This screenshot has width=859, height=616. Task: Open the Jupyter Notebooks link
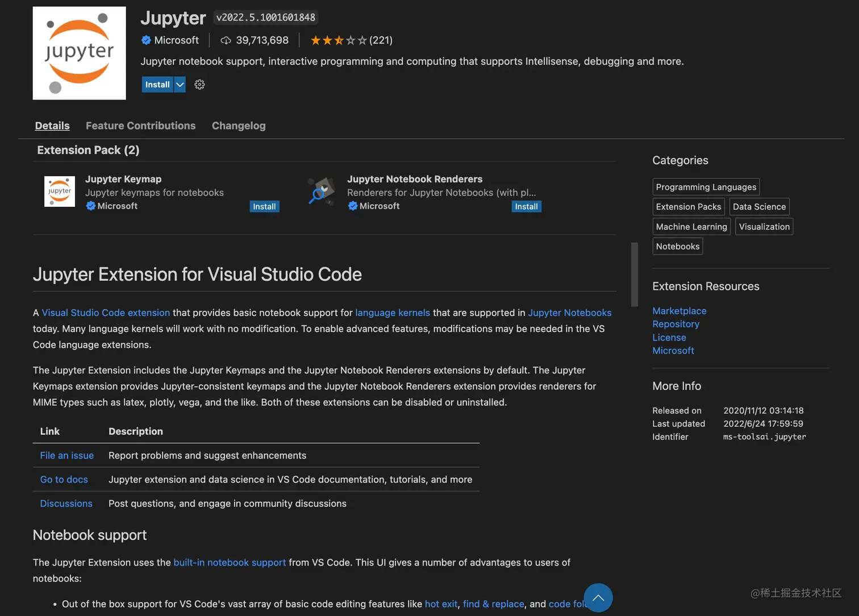(x=570, y=313)
